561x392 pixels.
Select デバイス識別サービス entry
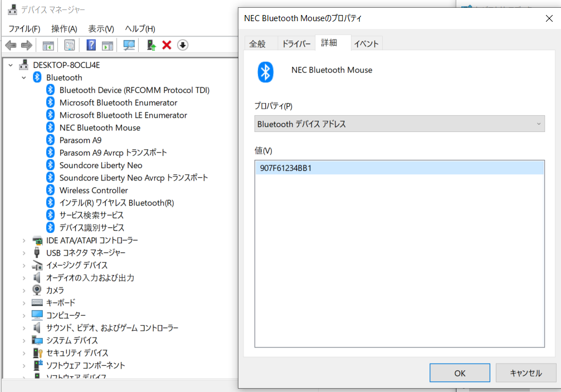92,228
